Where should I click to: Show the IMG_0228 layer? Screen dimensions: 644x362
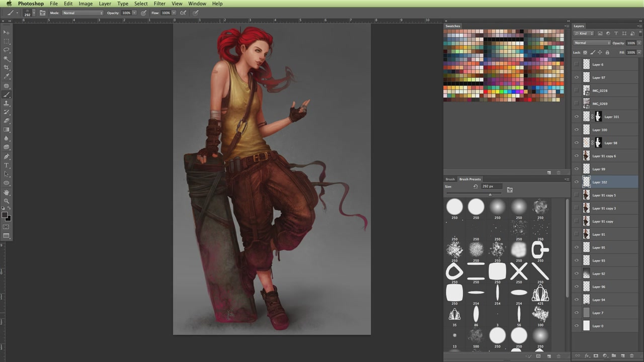pyautogui.click(x=577, y=90)
